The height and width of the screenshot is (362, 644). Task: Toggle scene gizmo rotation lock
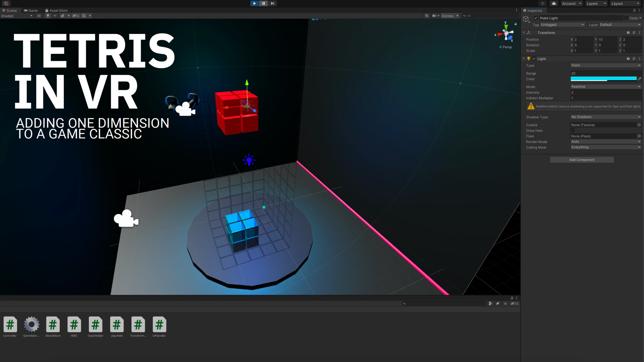click(515, 24)
